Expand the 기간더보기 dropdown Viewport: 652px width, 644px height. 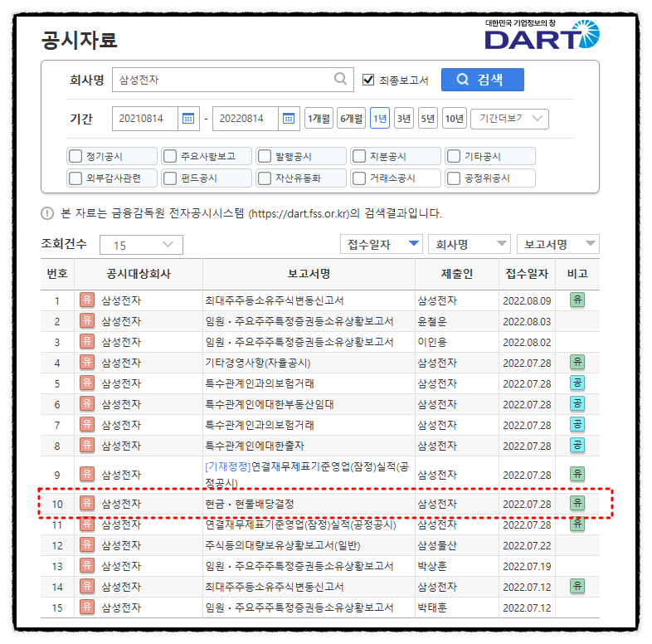(509, 119)
